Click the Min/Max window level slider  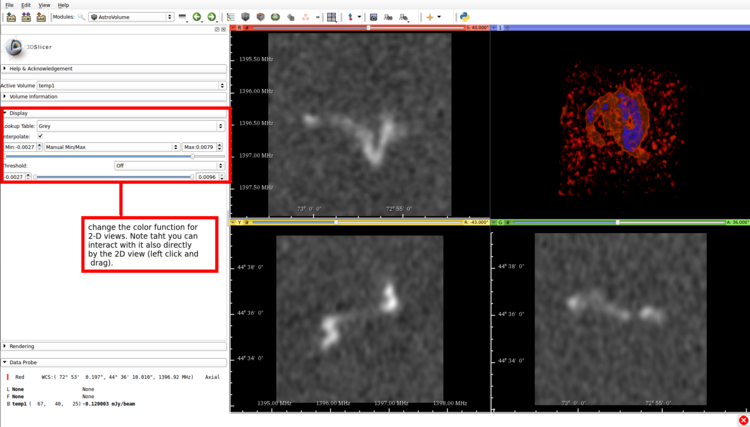coord(100,157)
